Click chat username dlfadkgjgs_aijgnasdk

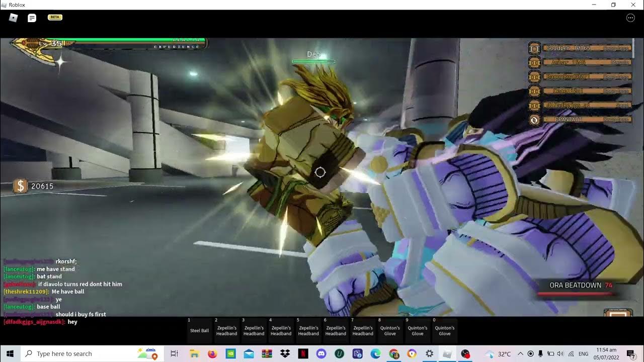tap(34, 322)
